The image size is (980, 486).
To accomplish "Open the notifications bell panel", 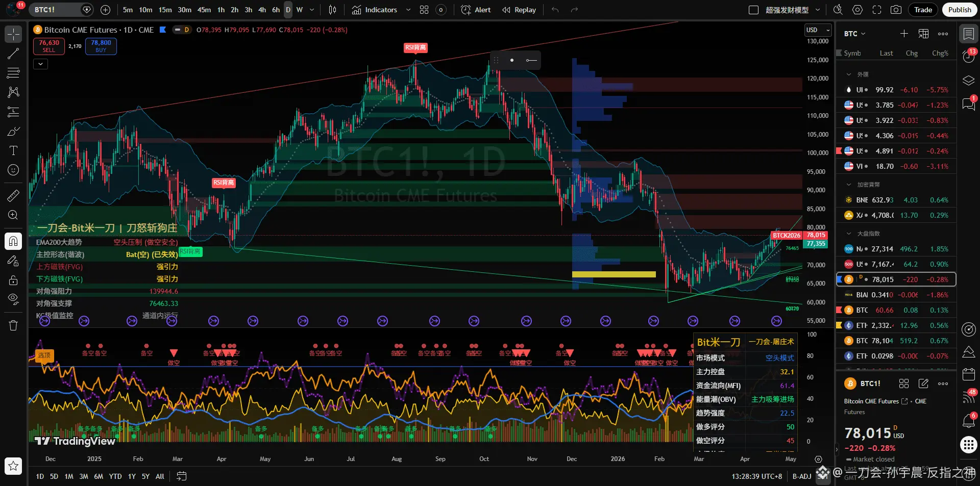I will (x=968, y=421).
